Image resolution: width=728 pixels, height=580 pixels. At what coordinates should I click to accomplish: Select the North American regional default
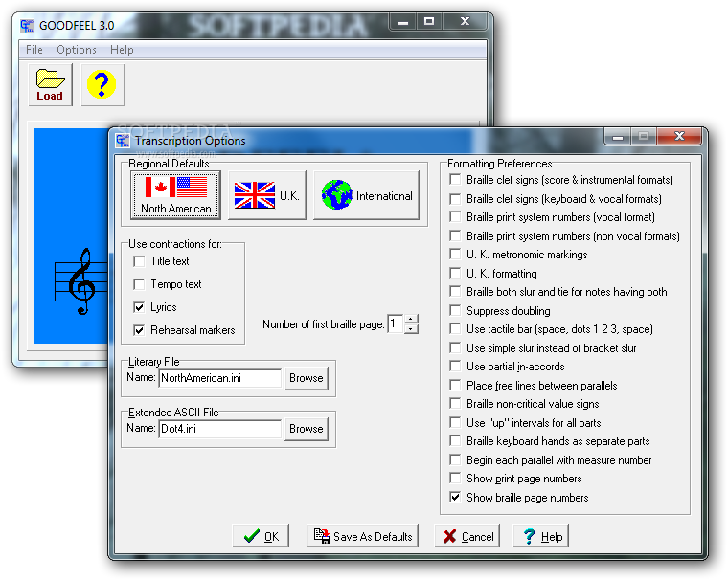175,195
